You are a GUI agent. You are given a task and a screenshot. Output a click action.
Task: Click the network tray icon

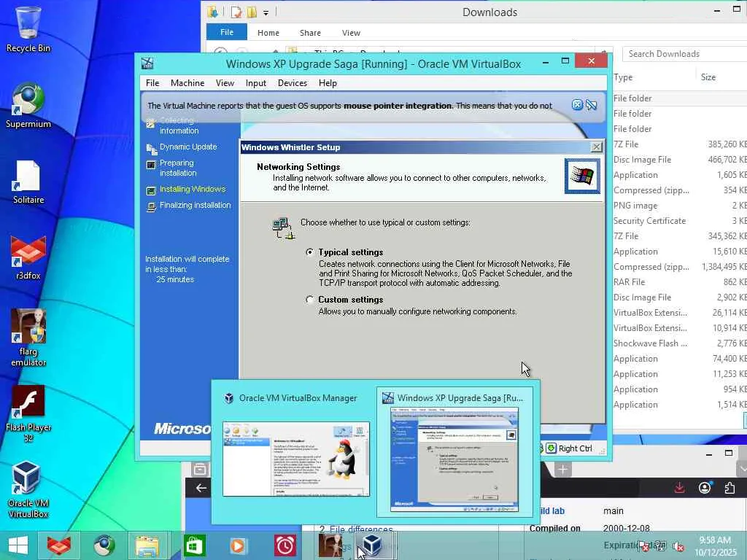click(660, 546)
